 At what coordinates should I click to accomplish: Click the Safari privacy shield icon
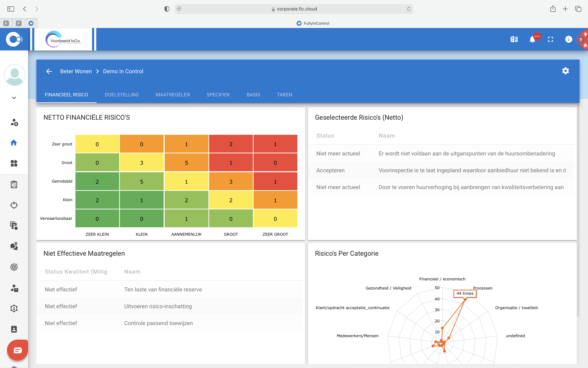click(167, 9)
